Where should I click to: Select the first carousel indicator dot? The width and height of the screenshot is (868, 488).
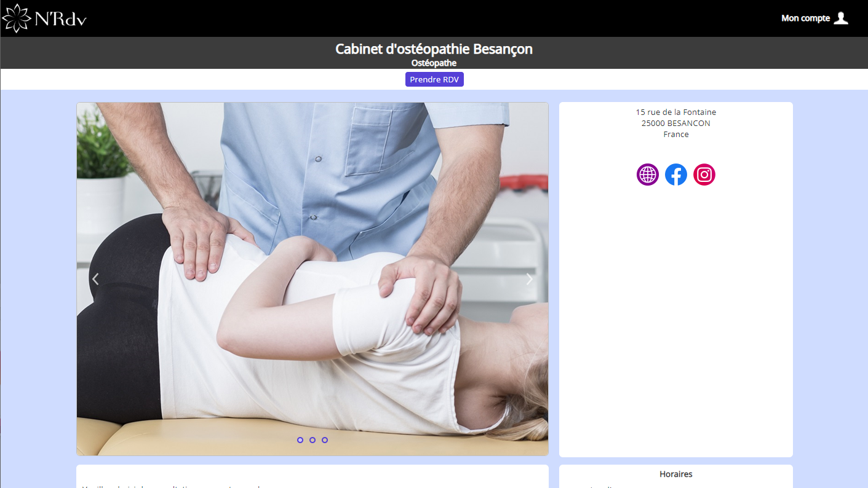300,440
